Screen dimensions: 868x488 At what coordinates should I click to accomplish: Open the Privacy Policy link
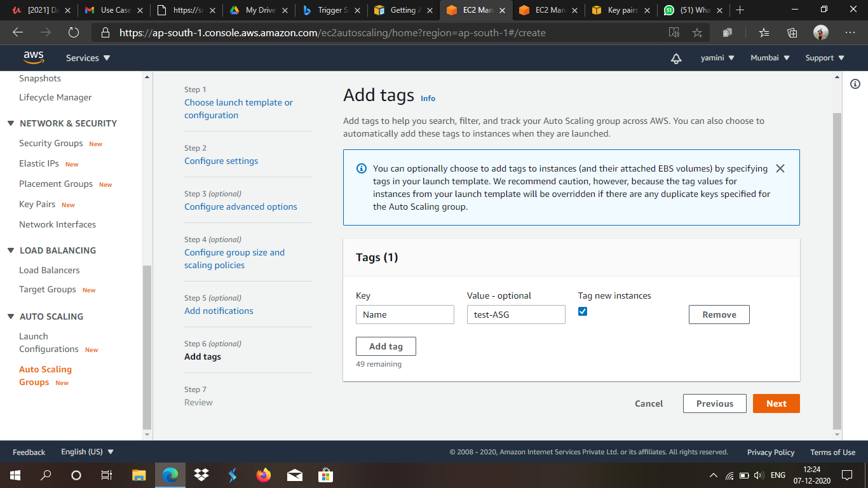(x=771, y=452)
